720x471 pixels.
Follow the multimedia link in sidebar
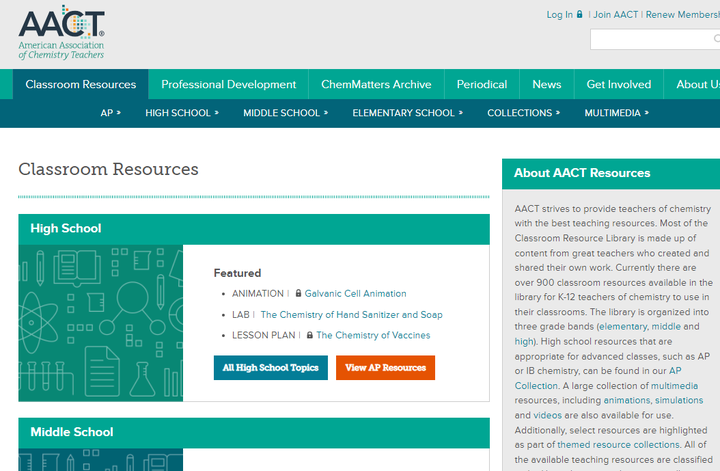click(674, 386)
